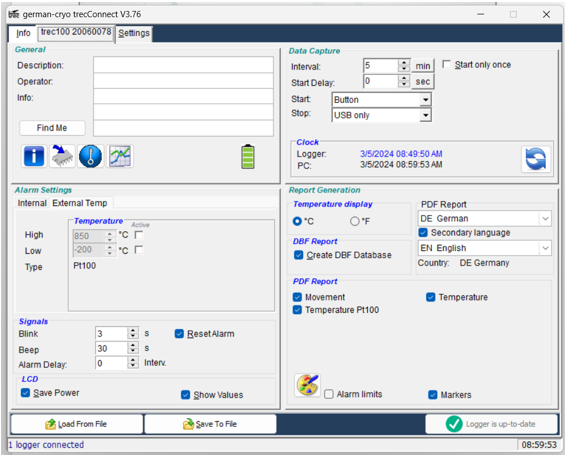Image resolution: width=567 pixels, height=460 pixels.
Task: Click the Find Me button
Action: (52, 128)
